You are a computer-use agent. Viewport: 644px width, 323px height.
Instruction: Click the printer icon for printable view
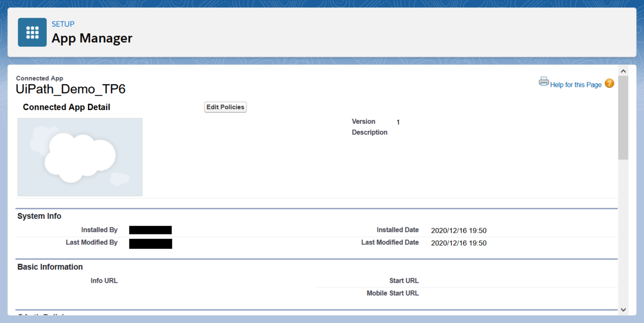(x=544, y=82)
